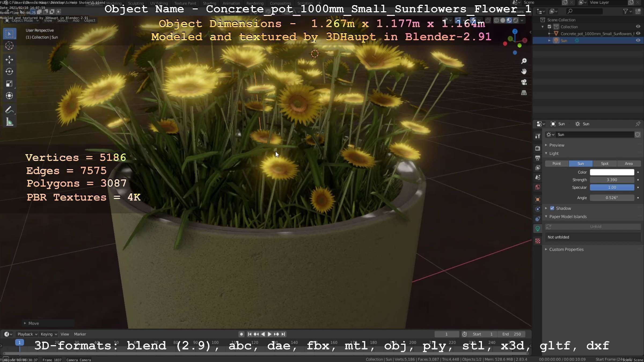Open the Output properties tab (printer icon)

tap(537, 158)
